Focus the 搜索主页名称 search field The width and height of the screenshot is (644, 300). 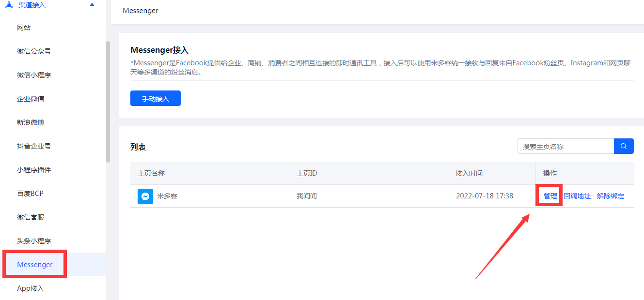[x=566, y=146]
